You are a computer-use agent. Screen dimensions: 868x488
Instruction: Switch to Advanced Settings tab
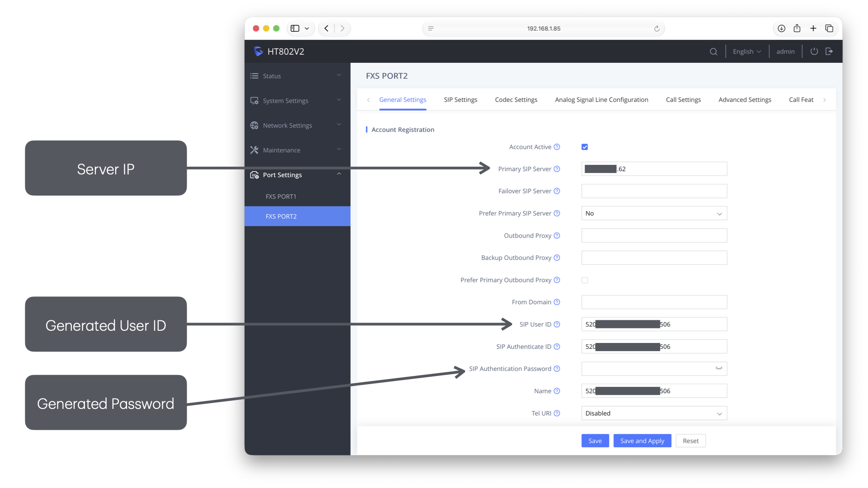pyautogui.click(x=745, y=100)
